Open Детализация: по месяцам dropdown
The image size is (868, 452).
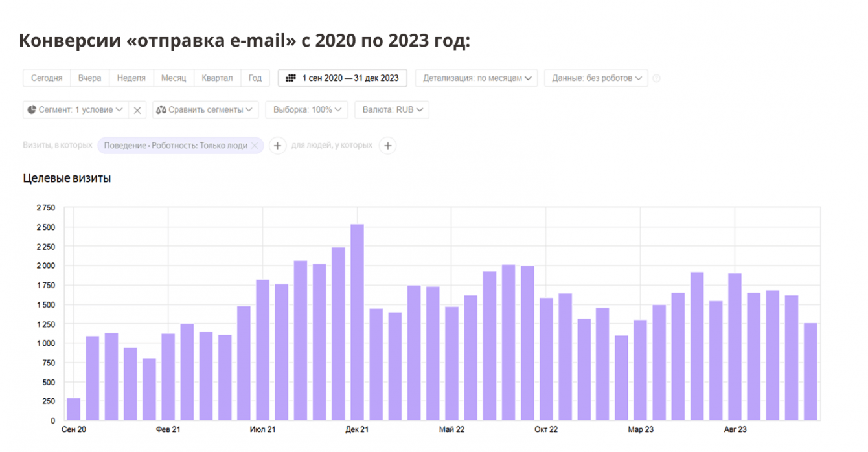477,78
